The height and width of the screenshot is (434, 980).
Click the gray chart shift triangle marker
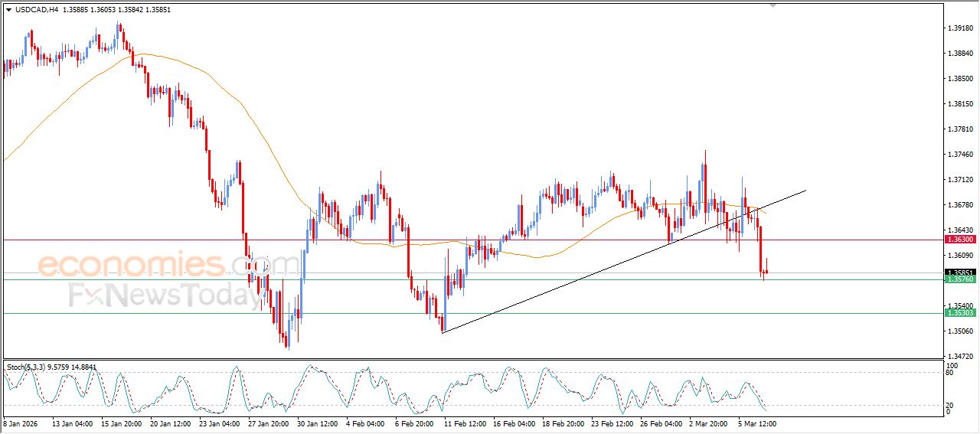tap(773, 5)
